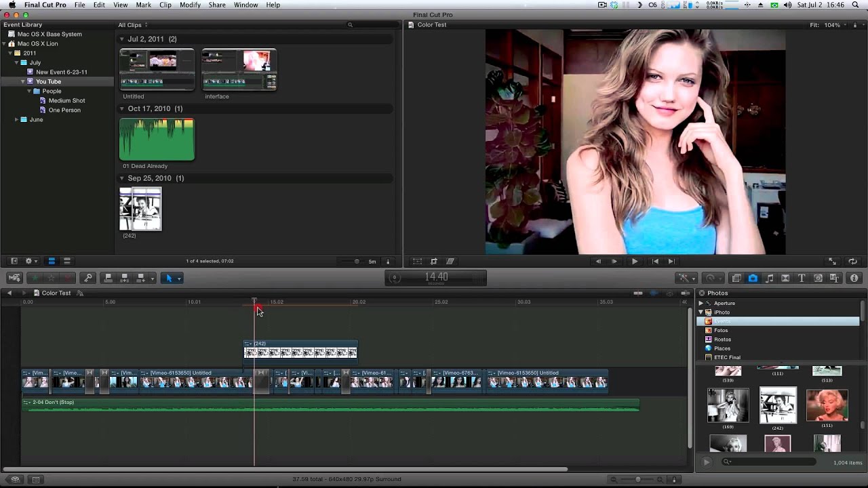Open the Themes browser

(834, 278)
